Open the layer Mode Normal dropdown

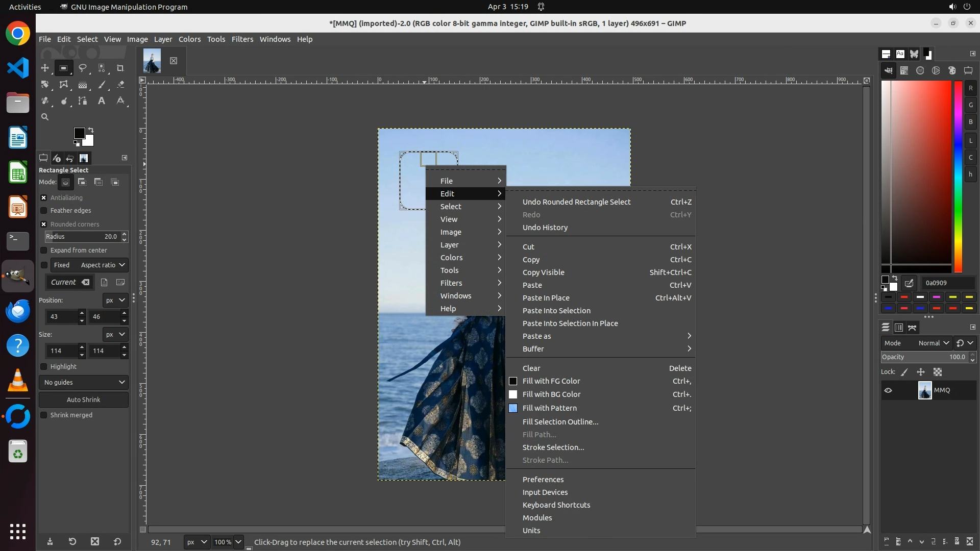click(x=933, y=343)
